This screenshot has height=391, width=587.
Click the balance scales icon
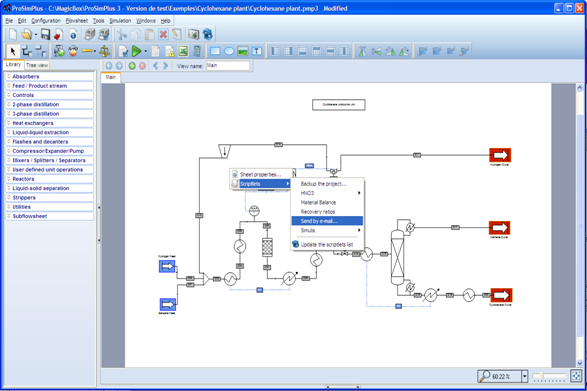click(x=104, y=51)
